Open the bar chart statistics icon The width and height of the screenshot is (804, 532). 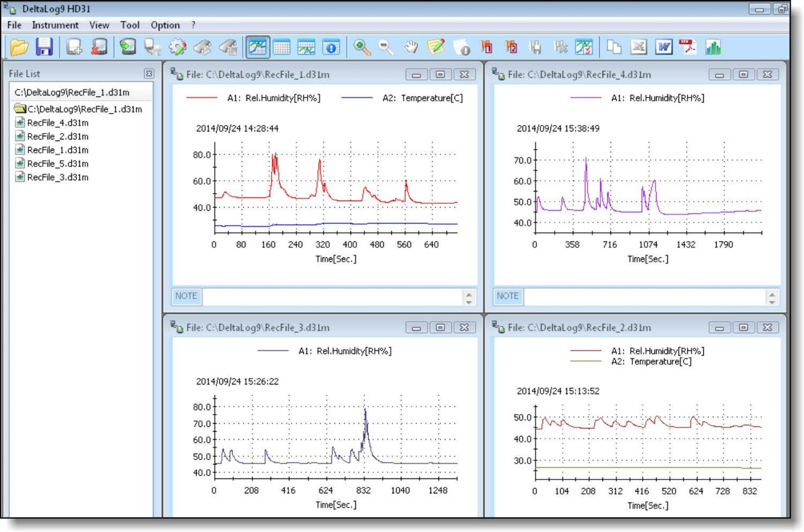tap(713, 47)
